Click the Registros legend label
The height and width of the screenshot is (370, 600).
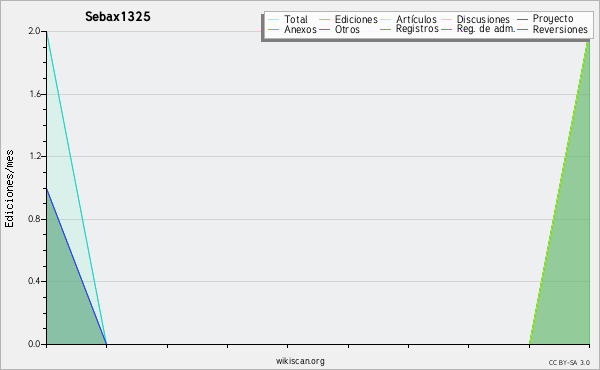[417, 29]
